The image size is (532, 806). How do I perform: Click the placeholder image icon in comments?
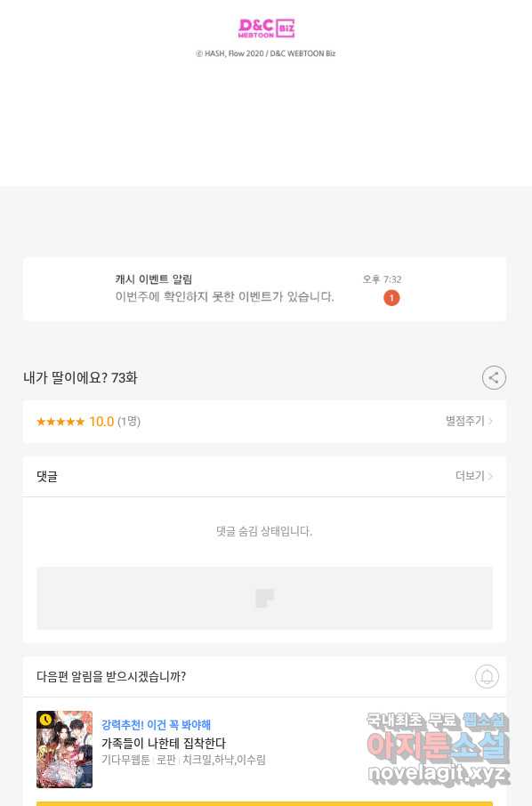tap(265, 598)
